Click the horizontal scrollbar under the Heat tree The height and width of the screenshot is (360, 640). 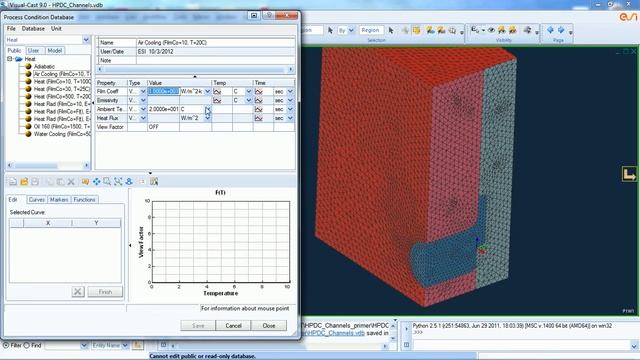48,165
